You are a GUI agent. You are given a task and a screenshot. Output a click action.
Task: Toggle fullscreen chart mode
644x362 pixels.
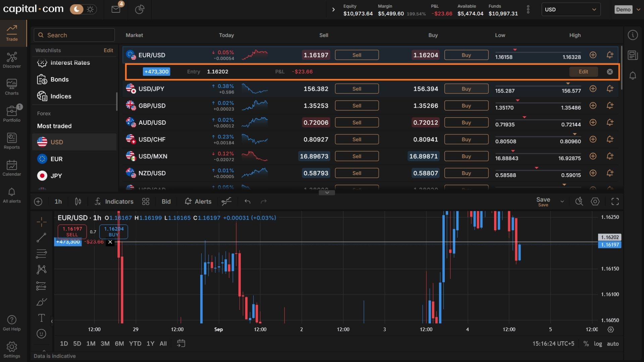click(615, 201)
